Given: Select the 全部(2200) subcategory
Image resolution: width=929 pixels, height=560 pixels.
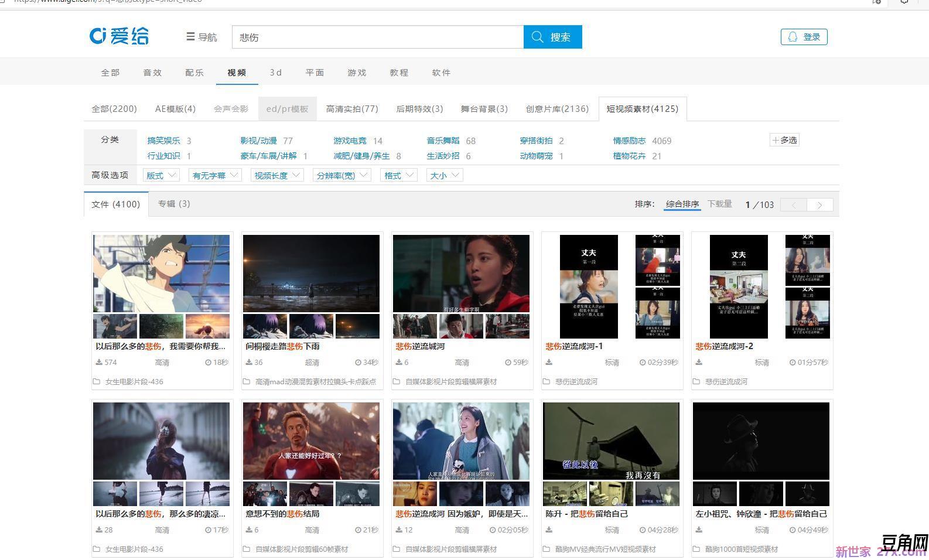Looking at the screenshot, I should tap(114, 109).
